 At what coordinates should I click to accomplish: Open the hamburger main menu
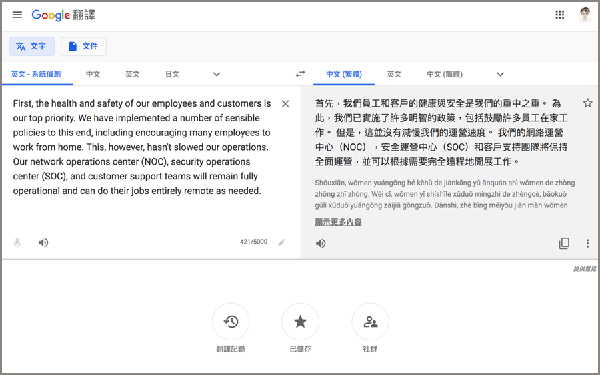click(x=17, y=15)
